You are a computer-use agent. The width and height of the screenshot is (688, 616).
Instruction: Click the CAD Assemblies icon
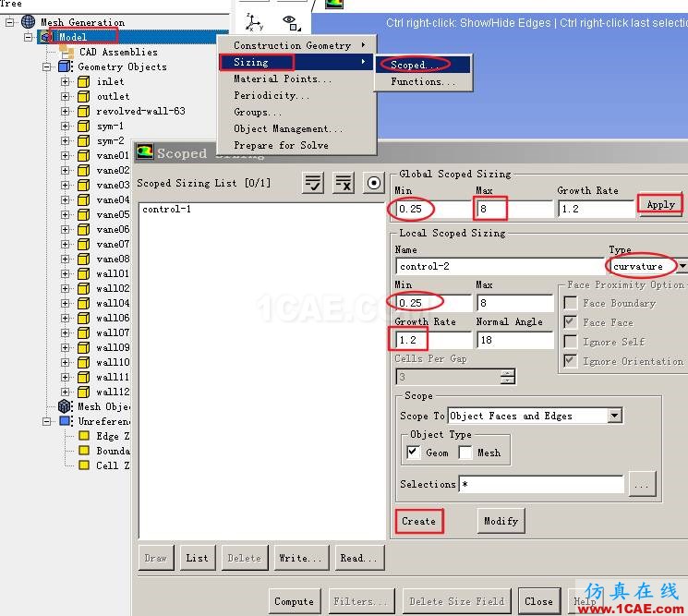coord(67,53)
